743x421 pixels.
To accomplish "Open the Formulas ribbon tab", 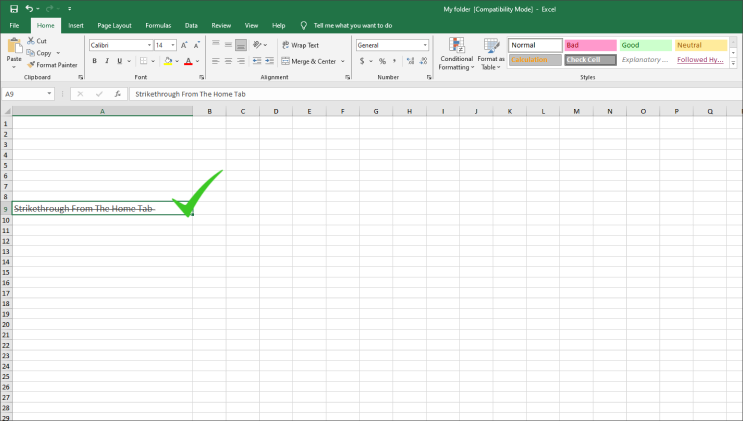I will 158,26.
